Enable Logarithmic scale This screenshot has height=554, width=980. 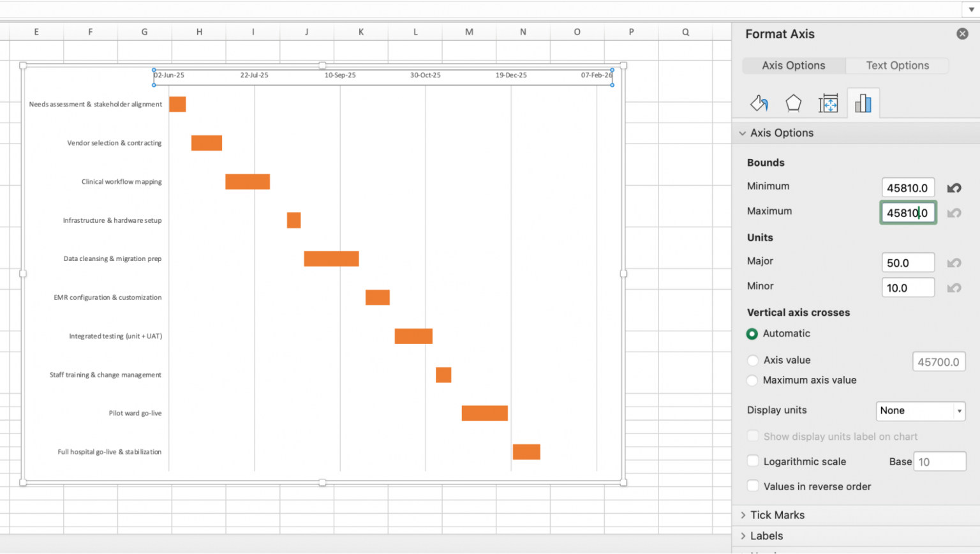753,461
